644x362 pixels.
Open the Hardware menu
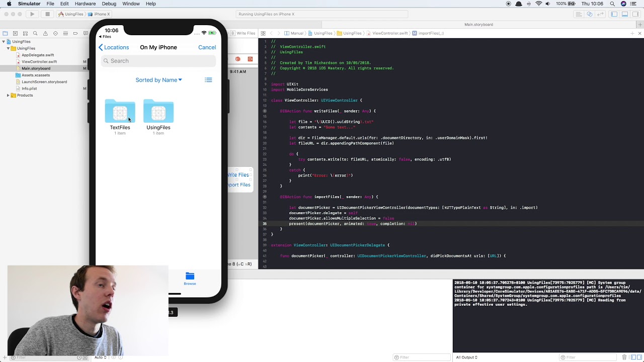(85, 4)
